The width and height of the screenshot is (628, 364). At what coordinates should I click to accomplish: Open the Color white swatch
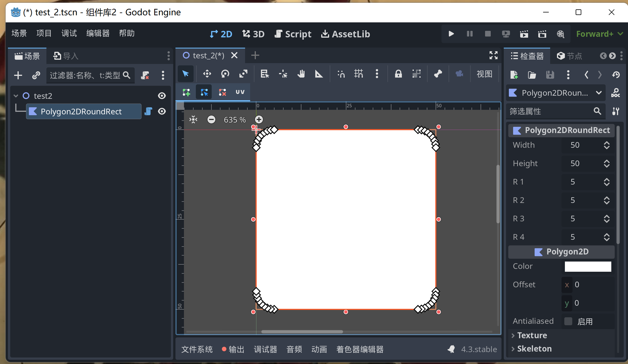point(588,266)
